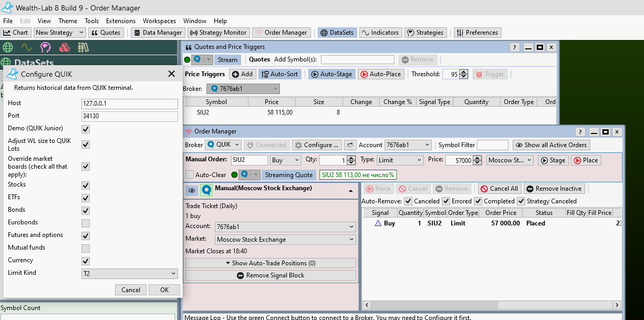The width and height of the screenshot is (644, 320).
Task: Click Remove Inactive orders button
Action: pyautogui.click(x=554, y=189)
